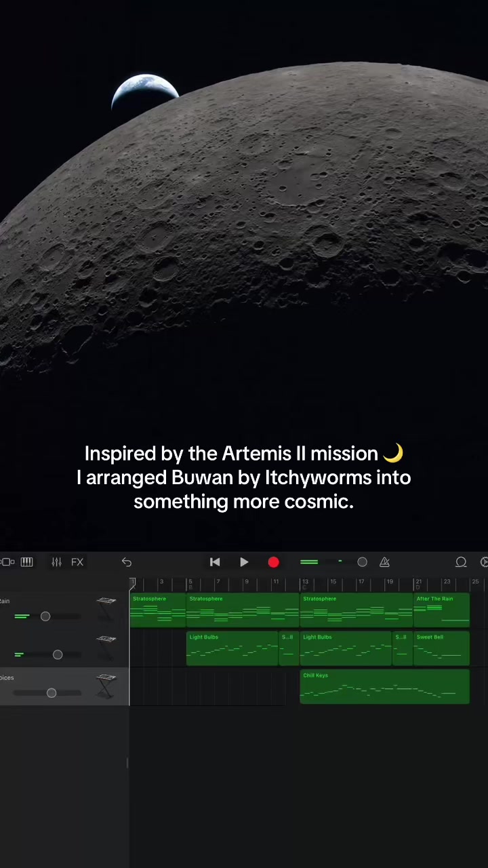Click bar 17 on the ruler
The height and width of the screenshot is (868, 488).
pos(361,582)
